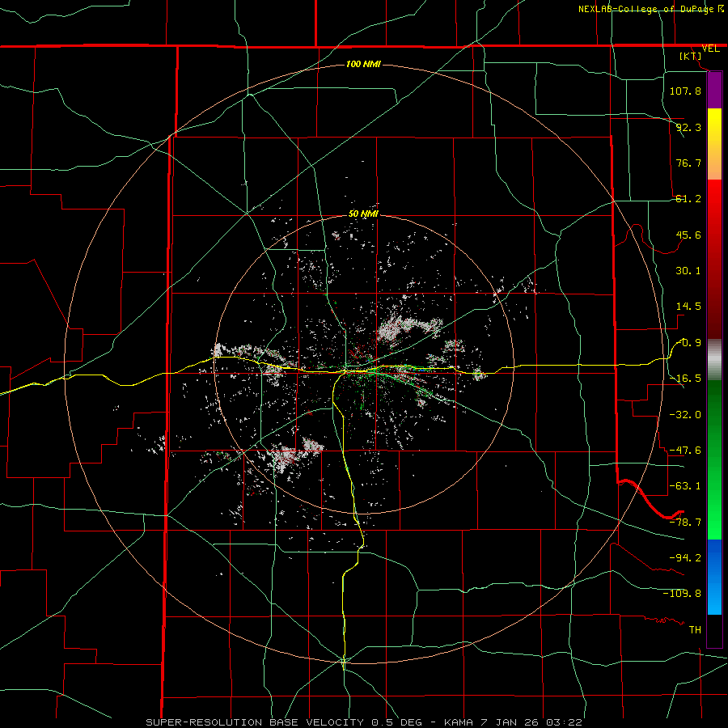Screen dimensions: 728x728
Task: Click the yellow-orange segment of the color bar
Action: click(x=714, y=144)
